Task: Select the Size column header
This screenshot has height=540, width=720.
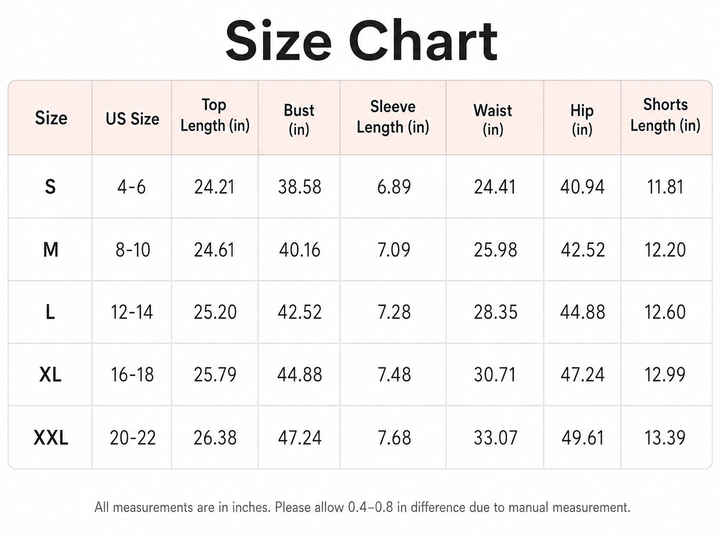Action: pyautogui.click(x=51, y=118)
